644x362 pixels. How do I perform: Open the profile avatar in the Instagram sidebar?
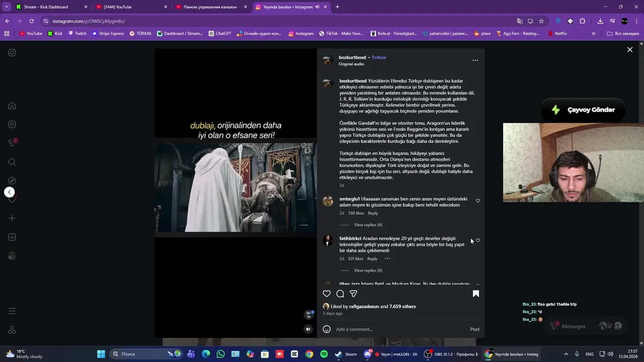pos(12,256)
